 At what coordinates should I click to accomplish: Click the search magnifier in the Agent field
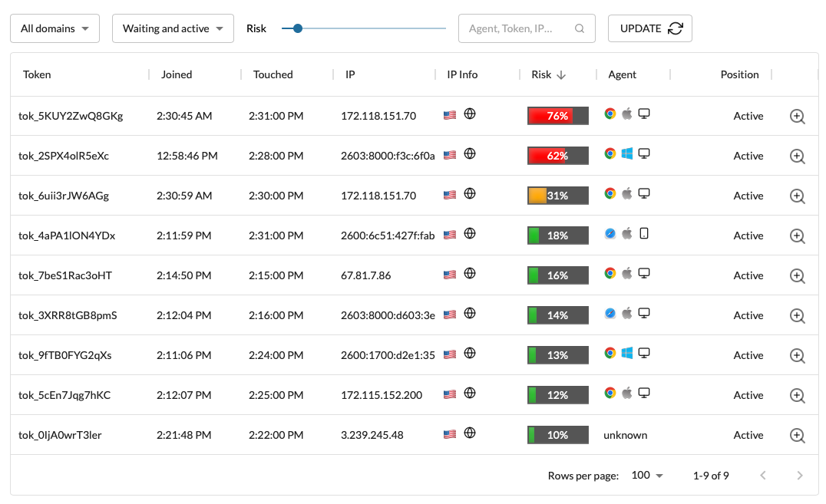click(581, 28)
